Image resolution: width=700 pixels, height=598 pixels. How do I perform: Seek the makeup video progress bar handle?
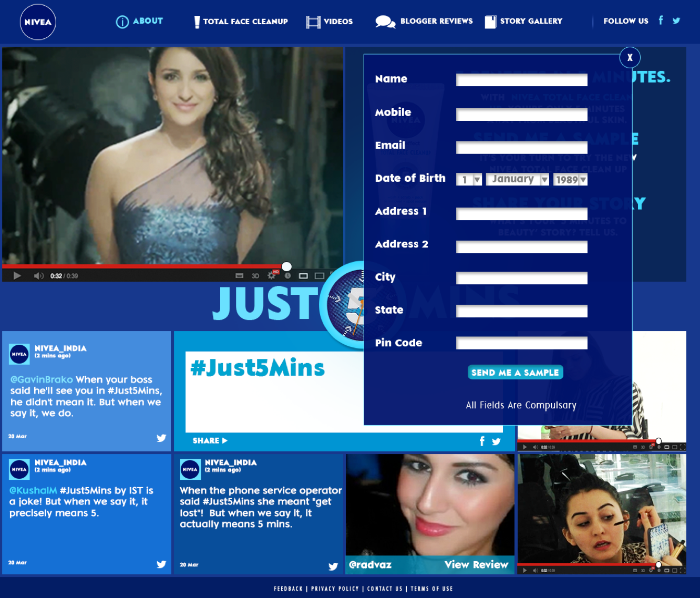point(658,564)
